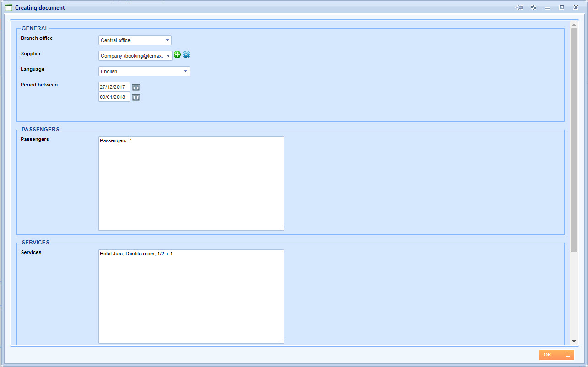
Task: Open the Supplier dropdown
Action: click(136, 56)
